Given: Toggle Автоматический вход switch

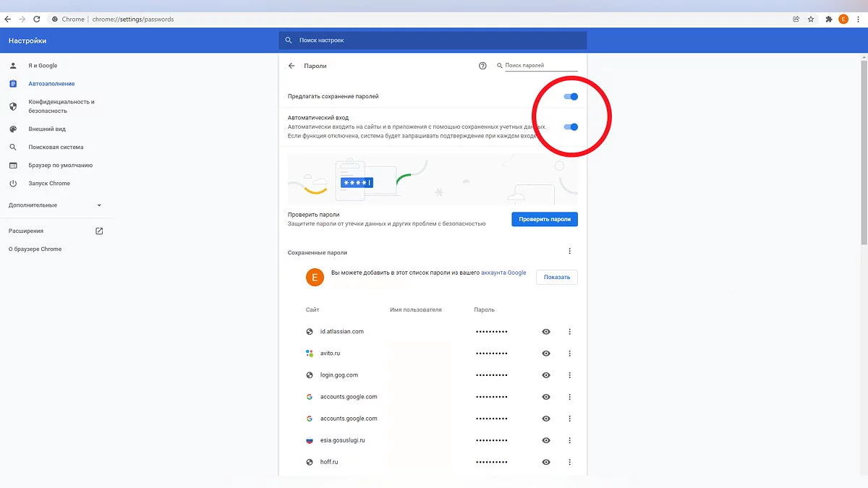Looking at the screenshot, I should click(571, 127).
